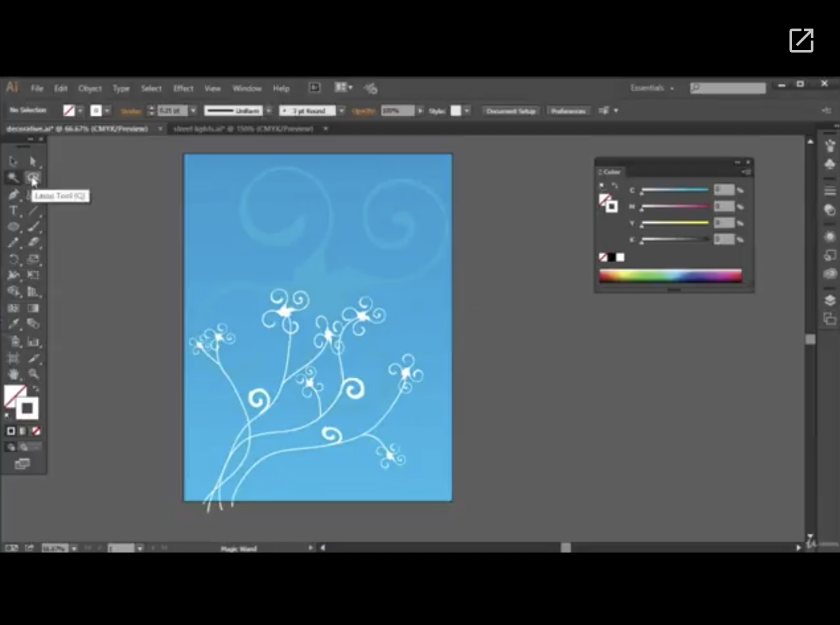Open the Effect menu
The height and width of the screenshot is (625, 840).
tap(183, 88)
